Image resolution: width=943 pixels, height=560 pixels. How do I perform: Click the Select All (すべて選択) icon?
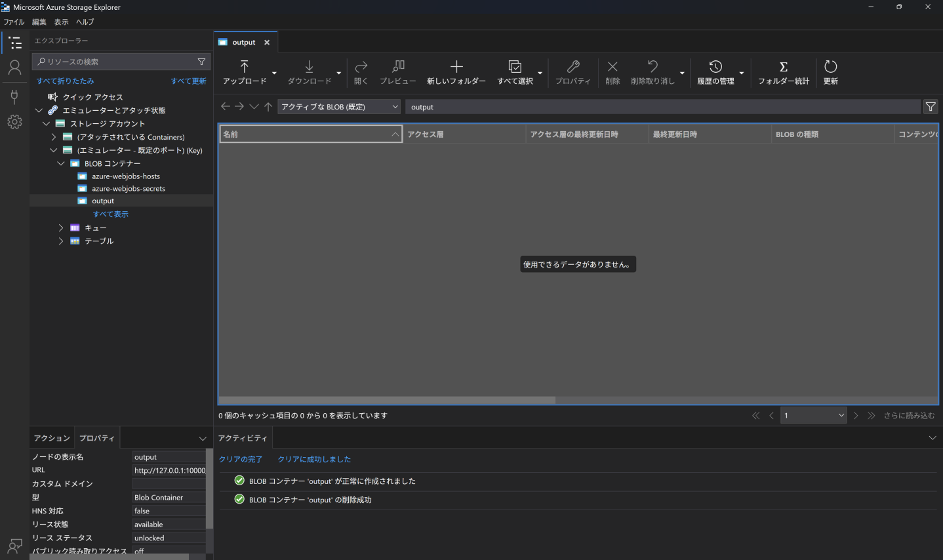(x=515, y=66)
